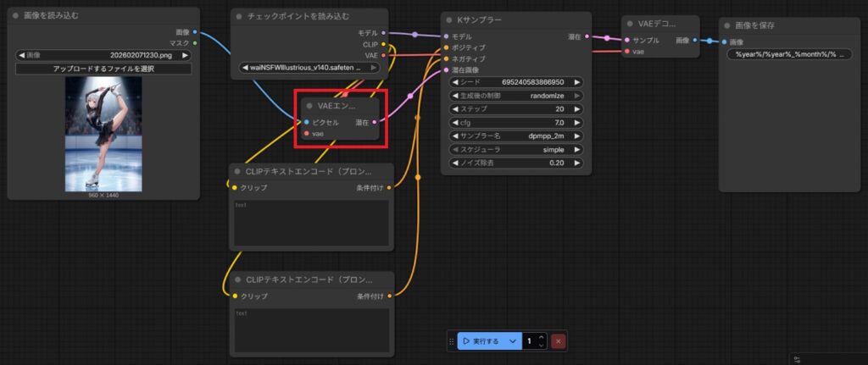868x365 pixels.
Task: Toggle collapse dot on 画像を読み込む node
Action: 15,14
